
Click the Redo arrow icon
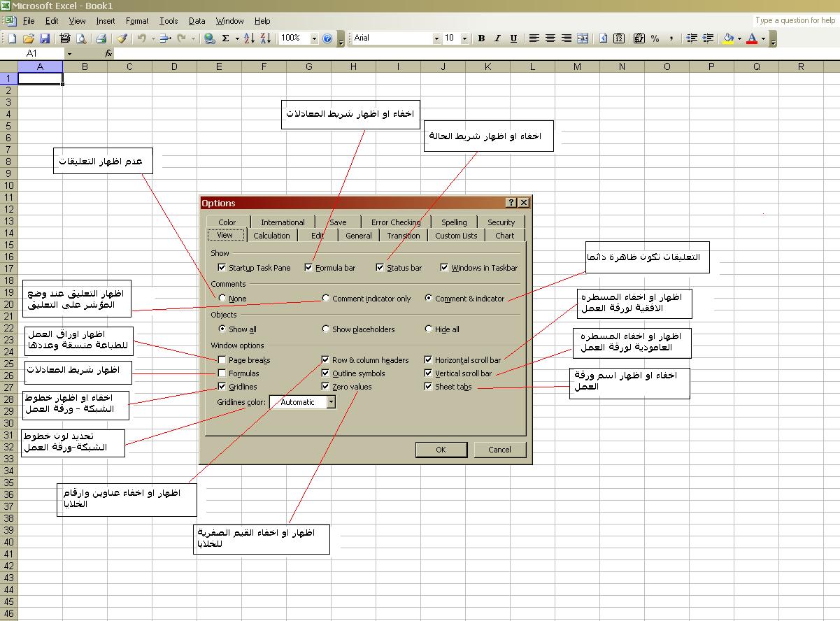[x=182, y=38]
